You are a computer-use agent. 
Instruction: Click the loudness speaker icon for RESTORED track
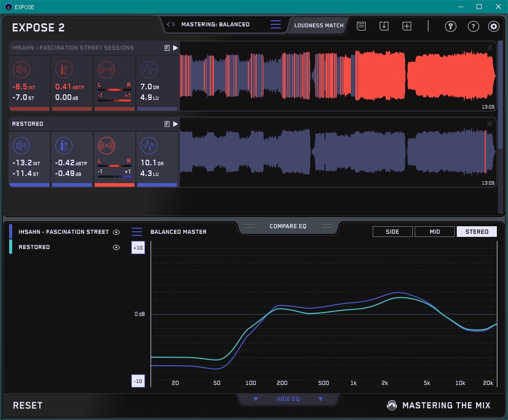pyautogui.click(x=21, y=147)
